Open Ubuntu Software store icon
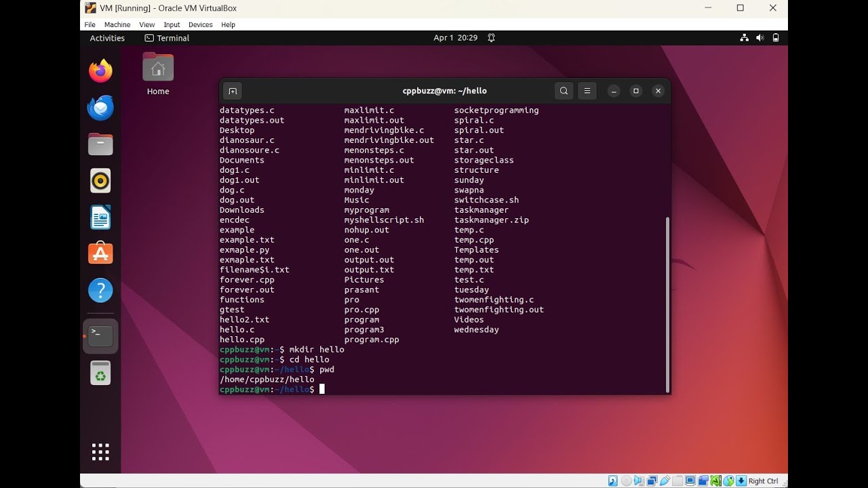Viewport: 868px width, 488px height. pyautogui.click(x=100, y=253)
